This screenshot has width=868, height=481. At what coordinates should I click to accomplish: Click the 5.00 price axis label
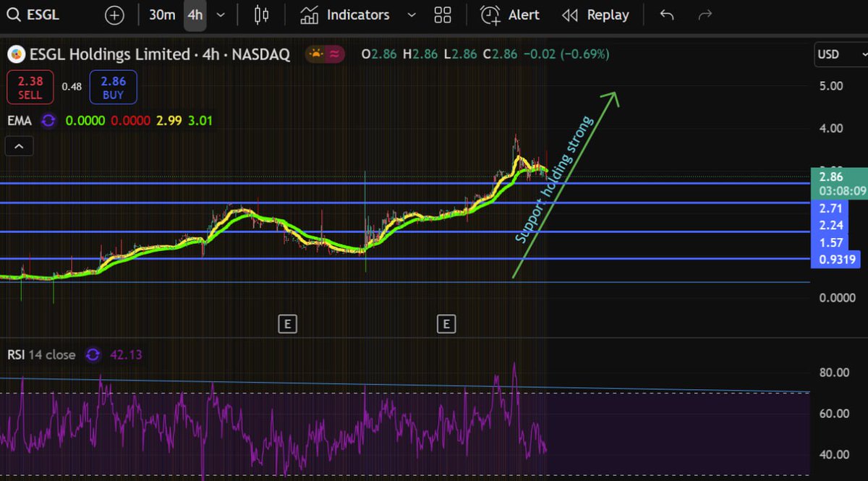[831, 85]
